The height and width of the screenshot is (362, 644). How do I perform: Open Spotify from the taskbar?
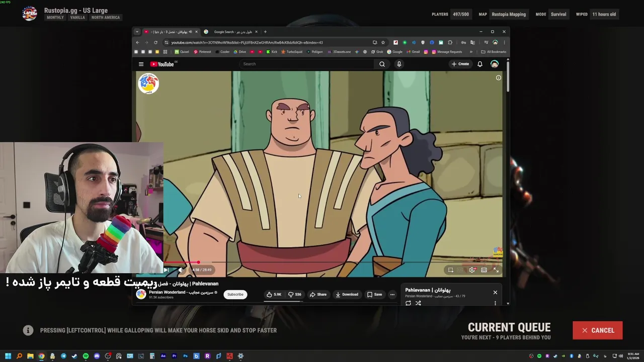tap(86, 356)
